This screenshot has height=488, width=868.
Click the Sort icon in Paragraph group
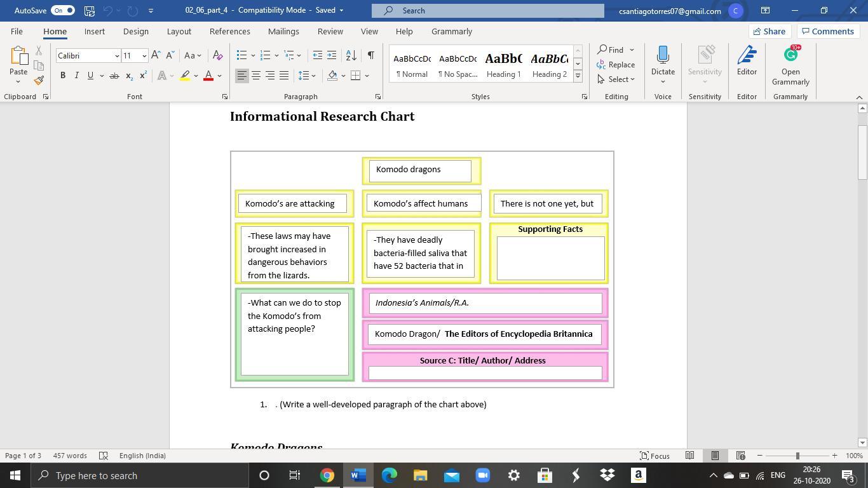pyautogui.click(x=351, y=56)
